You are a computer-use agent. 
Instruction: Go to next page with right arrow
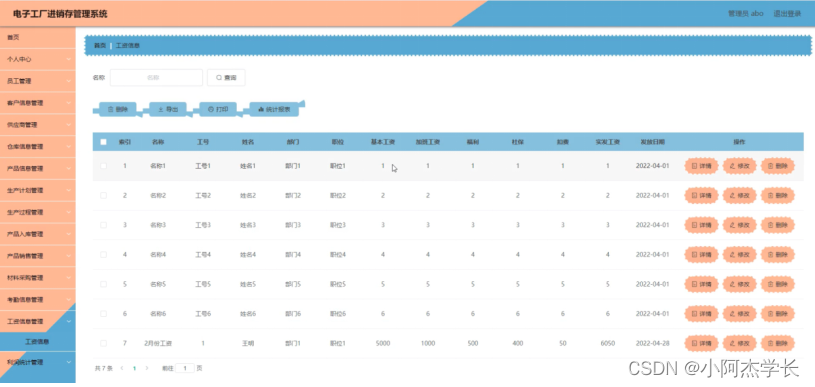click(147, 368)
